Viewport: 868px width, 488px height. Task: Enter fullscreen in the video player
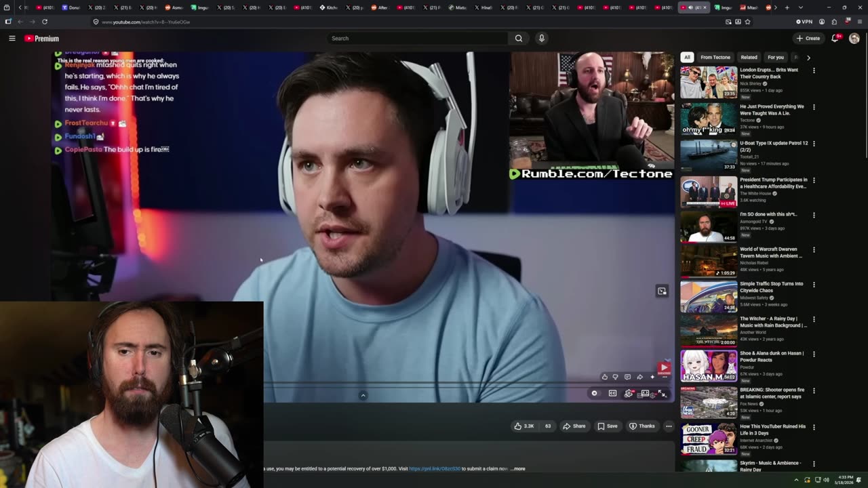coord(662,393)
